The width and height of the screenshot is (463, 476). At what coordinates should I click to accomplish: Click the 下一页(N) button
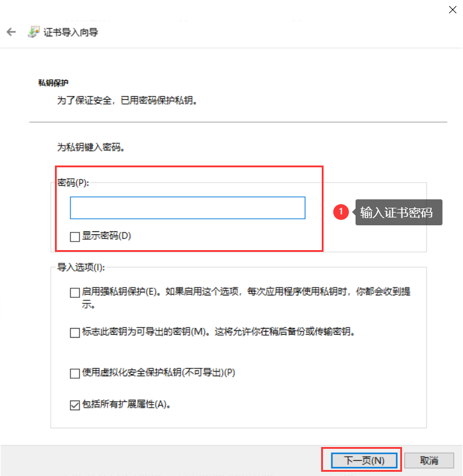364,460
